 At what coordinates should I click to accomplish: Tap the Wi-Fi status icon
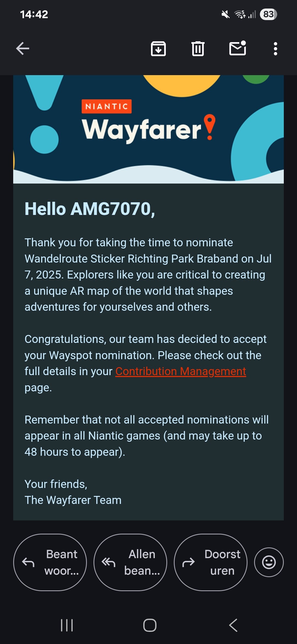click(240, 14)
